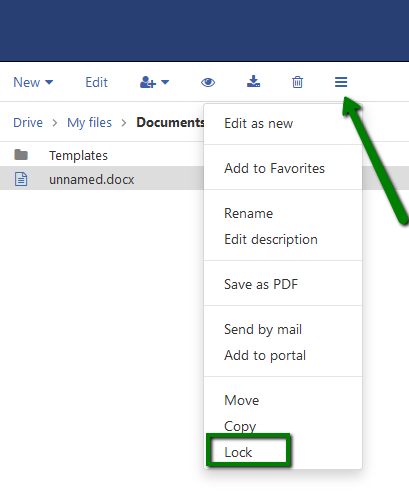Click the Documents breadcrumb title
409x504 pixels.
170,122
